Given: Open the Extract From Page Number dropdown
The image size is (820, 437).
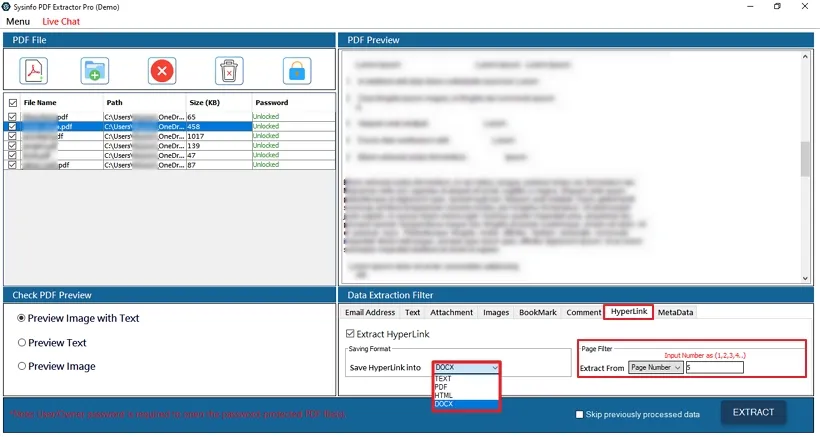Looking at the screenshot, I should [656, 367].
